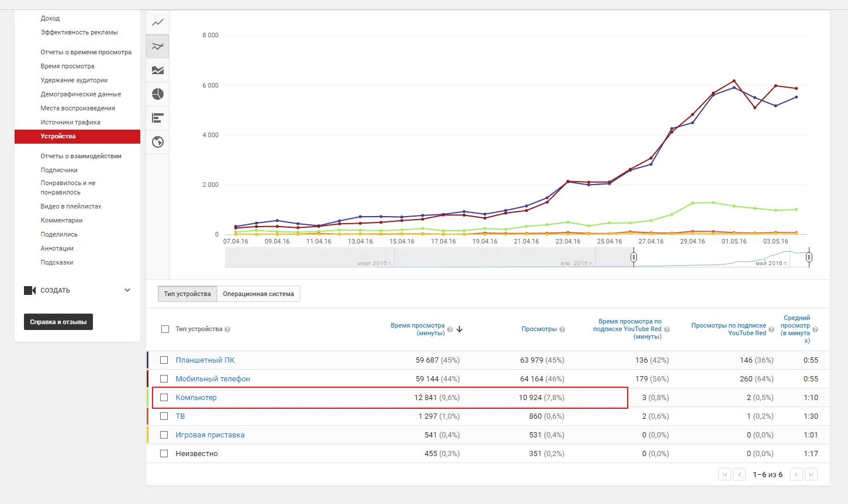Open Видео в плейлистах report
The image size is (848, 504).
point(71,207)
